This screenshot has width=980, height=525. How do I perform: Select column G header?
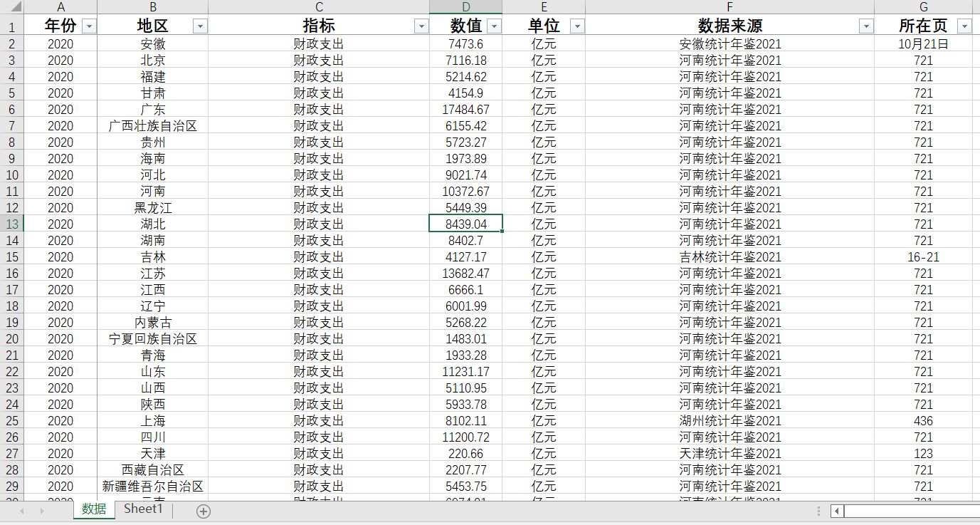[x=923, y=7]
